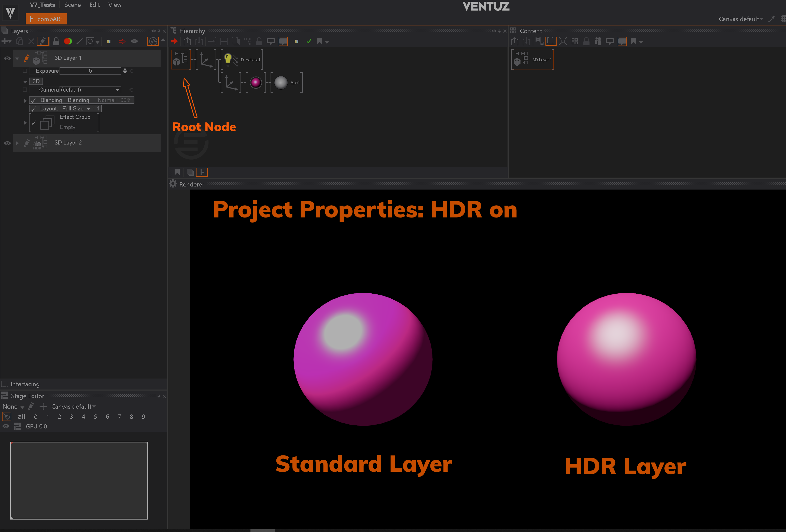
Task: Click the root node icon in Hierarchy
Action: tap(181, 59)
